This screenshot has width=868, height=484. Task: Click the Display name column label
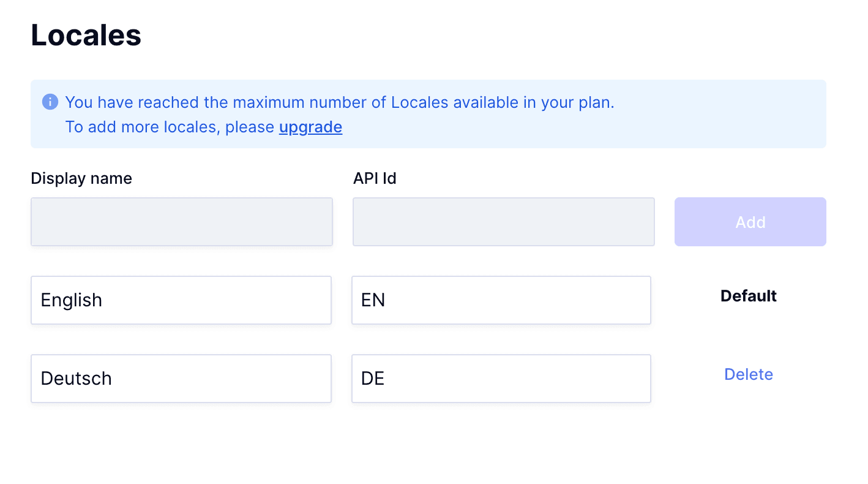(81, 178)
